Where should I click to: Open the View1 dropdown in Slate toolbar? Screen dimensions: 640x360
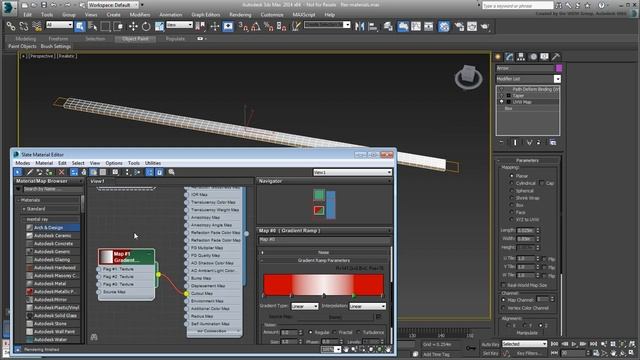(x=353, y=172)
